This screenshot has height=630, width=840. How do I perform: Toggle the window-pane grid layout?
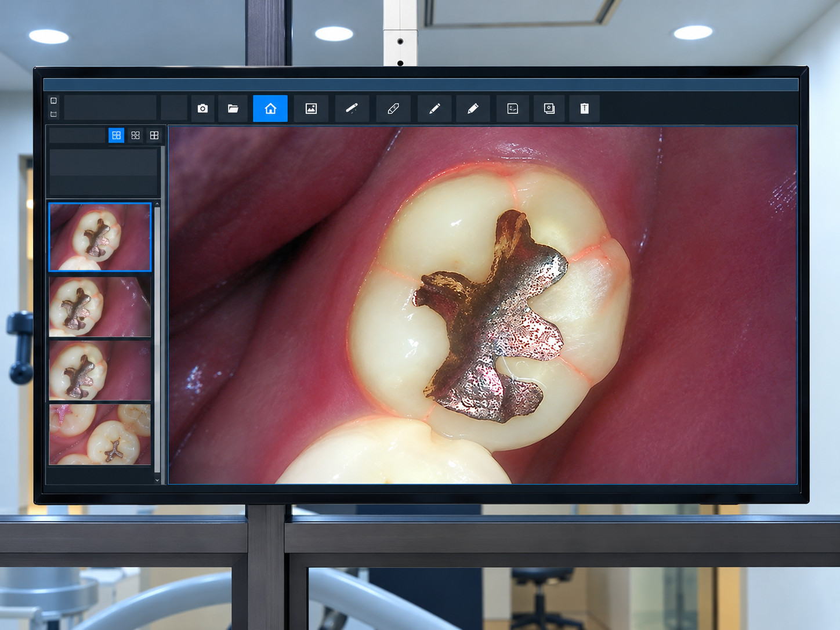(x=154, y=135)
